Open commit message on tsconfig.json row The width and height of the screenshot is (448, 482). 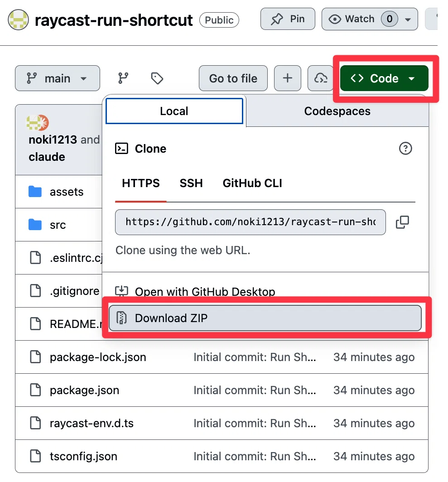[255, 457]
